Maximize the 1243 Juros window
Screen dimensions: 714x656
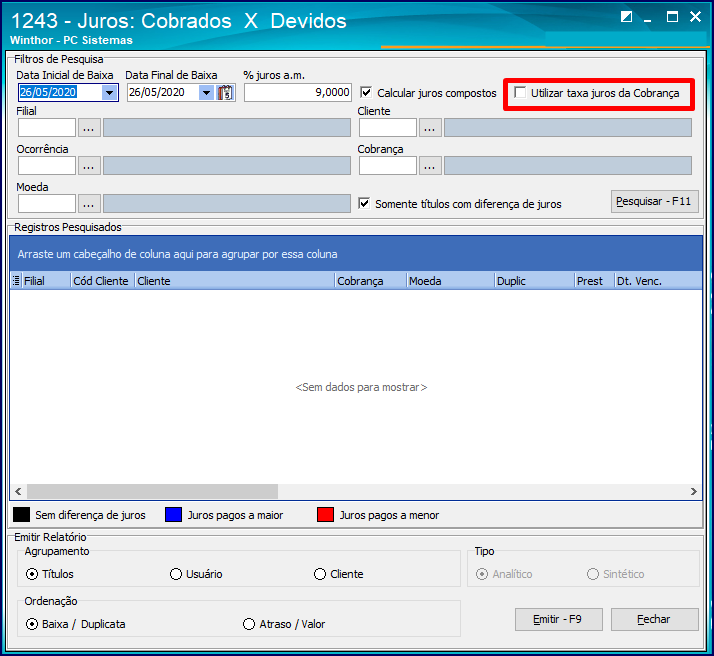pyautogui.click(x=672, y=17)
